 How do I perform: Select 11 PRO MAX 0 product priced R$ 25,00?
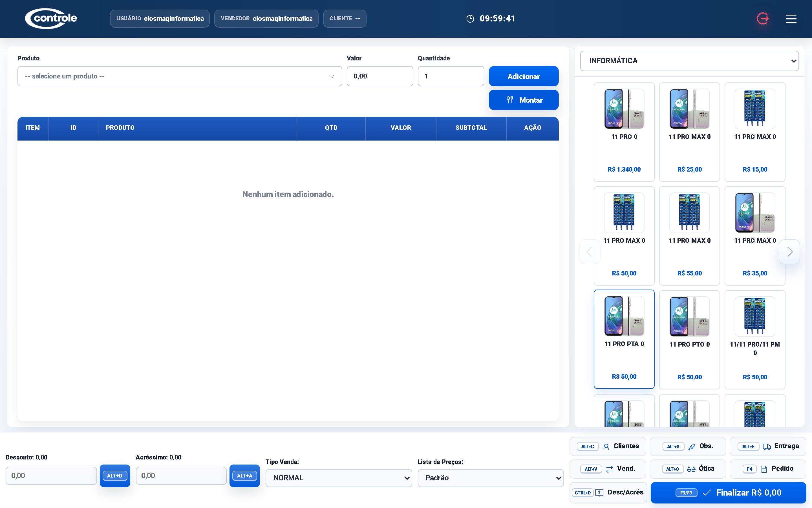tap(689, 132)
